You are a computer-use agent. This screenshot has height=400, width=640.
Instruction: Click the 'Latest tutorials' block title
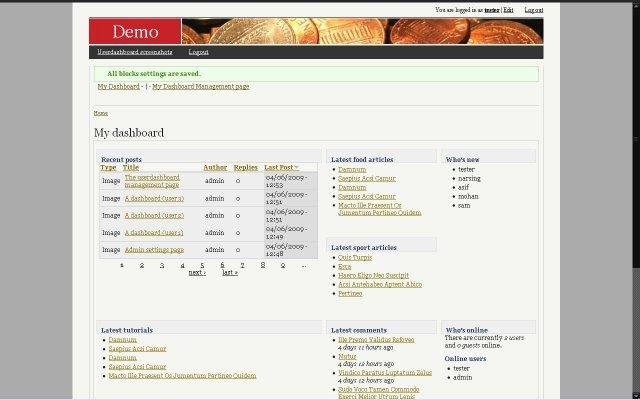[127, 330]
